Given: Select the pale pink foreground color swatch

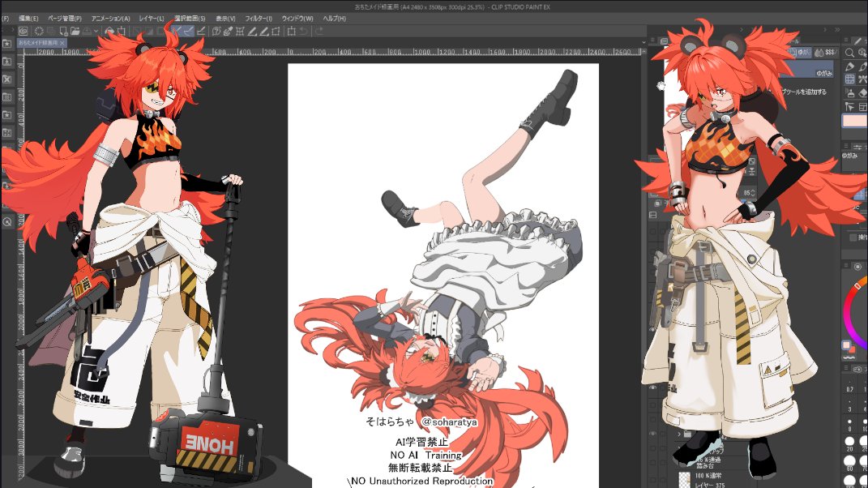Looking at the screenshot, I should [846, 345].
